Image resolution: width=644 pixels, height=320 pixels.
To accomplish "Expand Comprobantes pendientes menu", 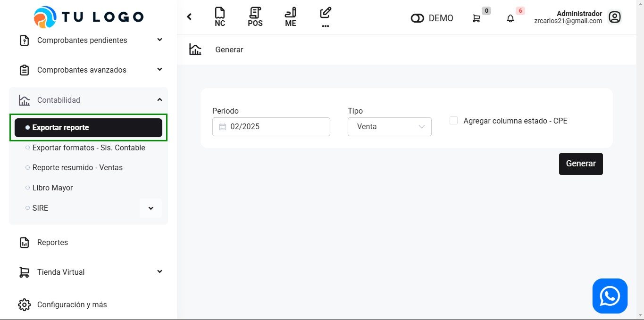I will pos(159,40).
